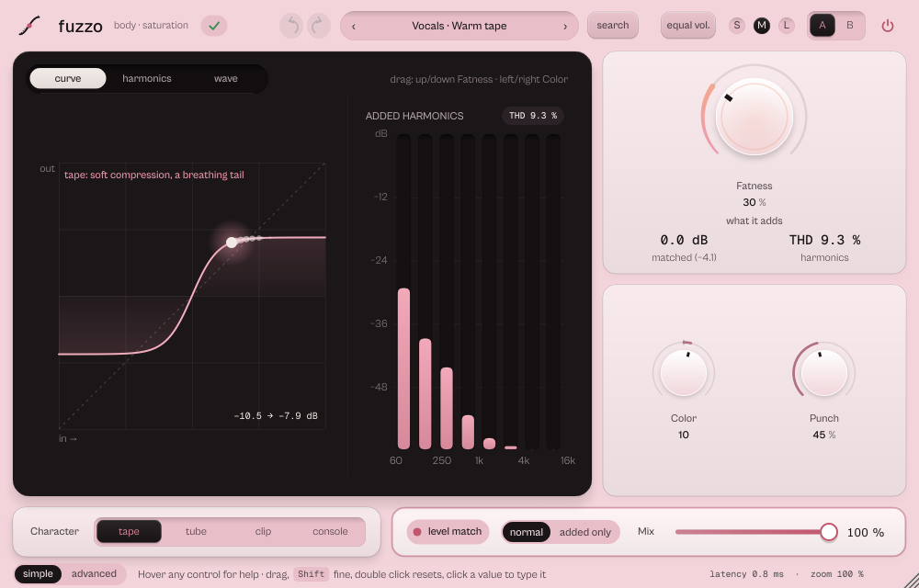919x588 pixels.
Task: Click the curve control point on the graph
Action: click(x=232, y=243)
